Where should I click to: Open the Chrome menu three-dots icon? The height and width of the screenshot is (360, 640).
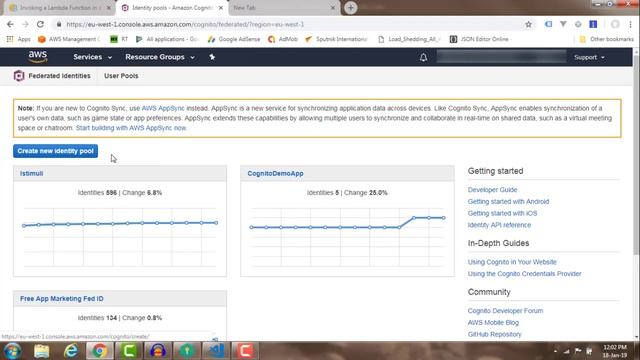[631, 24]
